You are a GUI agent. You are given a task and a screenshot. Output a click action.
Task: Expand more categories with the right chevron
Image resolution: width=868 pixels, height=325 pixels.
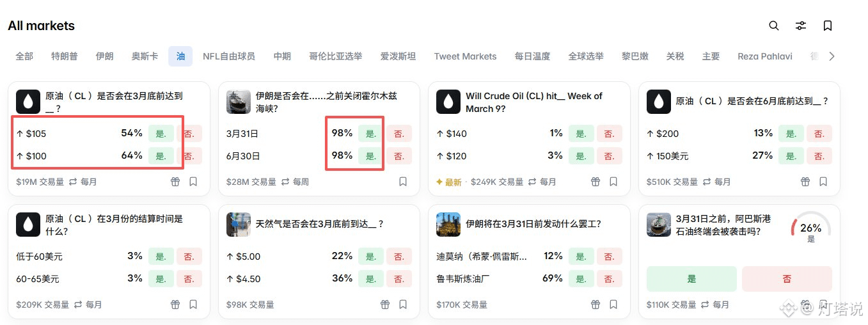832,56
